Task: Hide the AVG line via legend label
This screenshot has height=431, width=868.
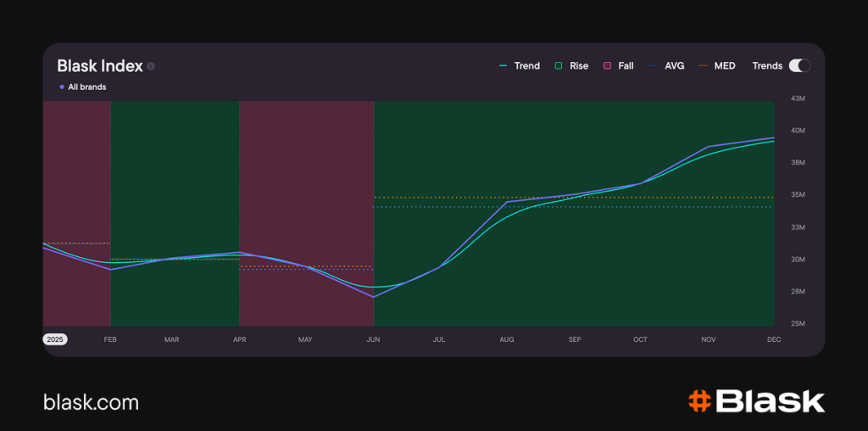Action: [x=674, y=66]
